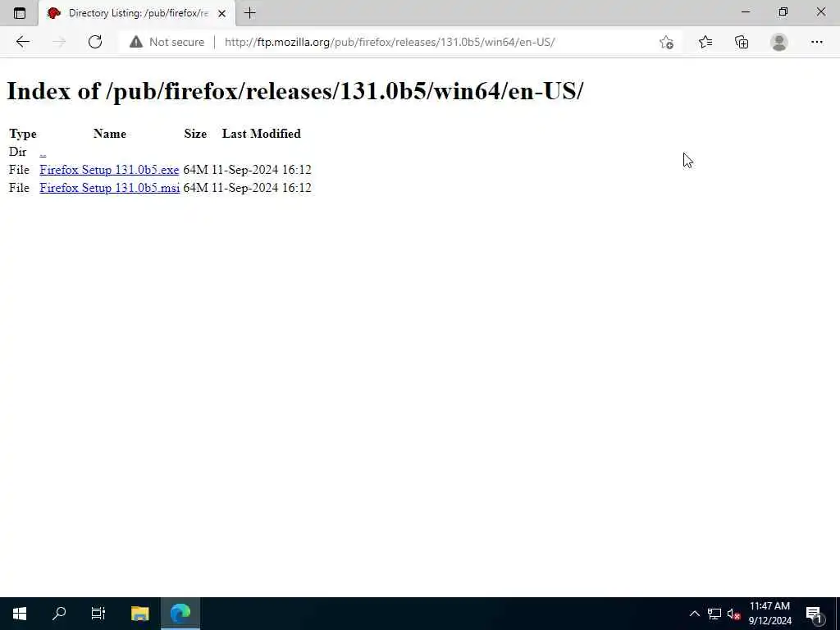Open network status tray icon

(x=714, y=614)
